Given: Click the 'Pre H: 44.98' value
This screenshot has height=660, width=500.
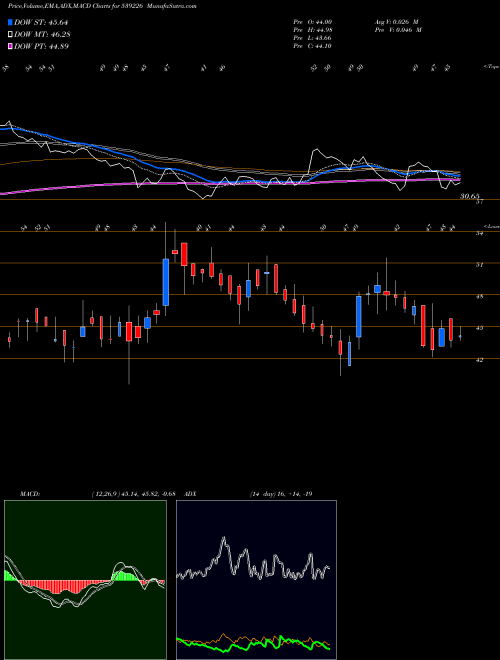Looking at the screenshot, I should point(313,29).
